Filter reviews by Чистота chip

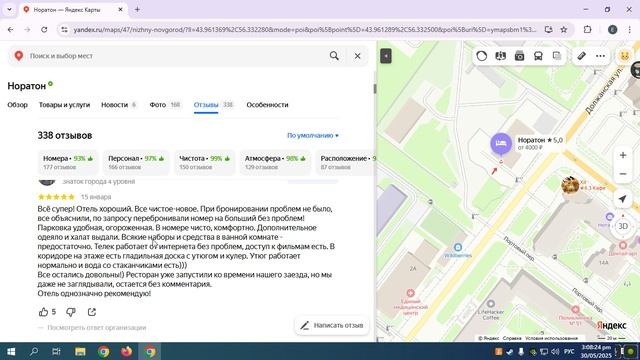[204, 162]
